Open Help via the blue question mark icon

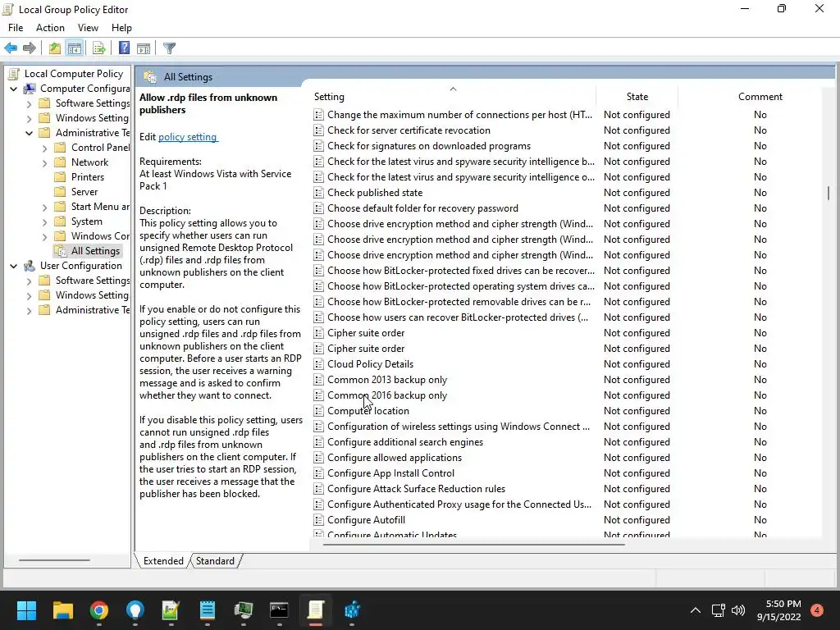124,48
